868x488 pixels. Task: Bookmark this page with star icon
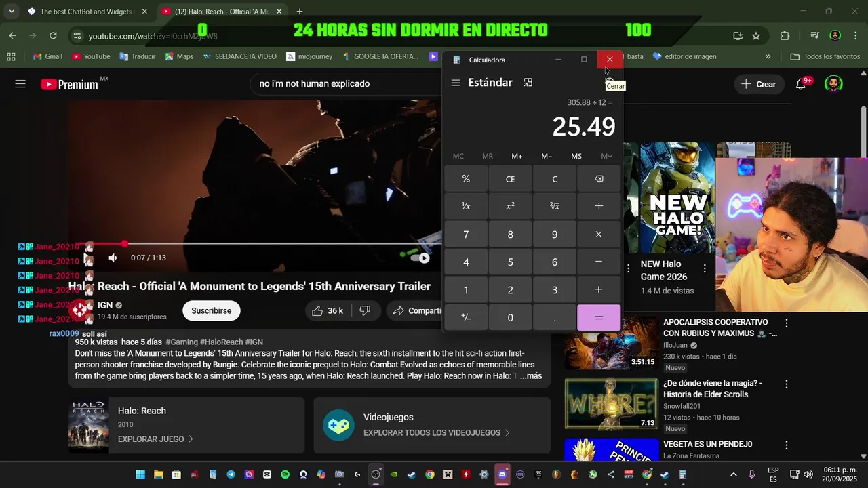tap(756, 36)
